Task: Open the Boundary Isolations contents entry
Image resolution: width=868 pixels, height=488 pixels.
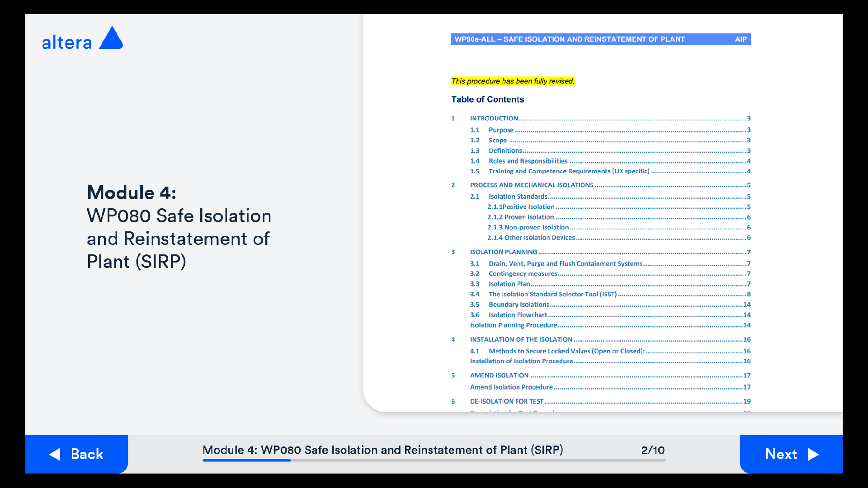Action: click(x=519, y=305)
